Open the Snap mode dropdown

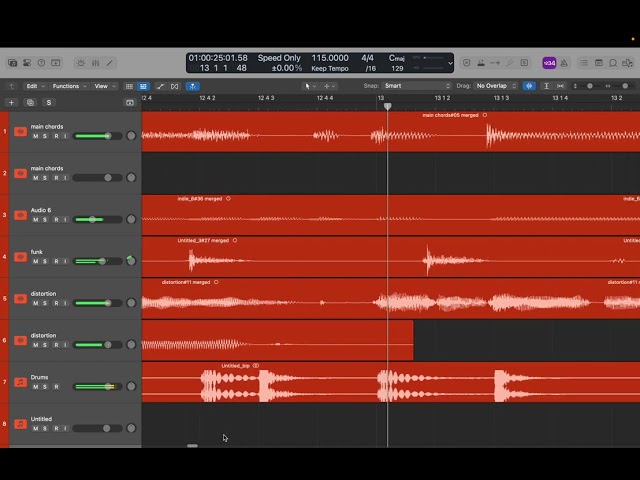click(x=416, y=86)
